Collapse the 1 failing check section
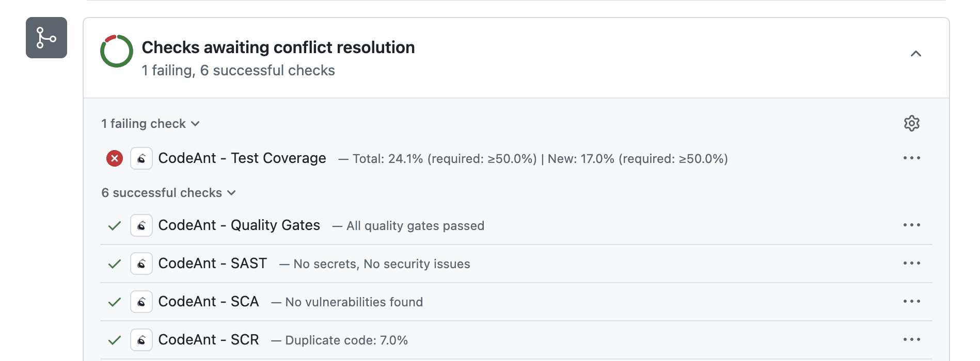The height and width of the screenshot is (361, 980). [x=151, y=123]
